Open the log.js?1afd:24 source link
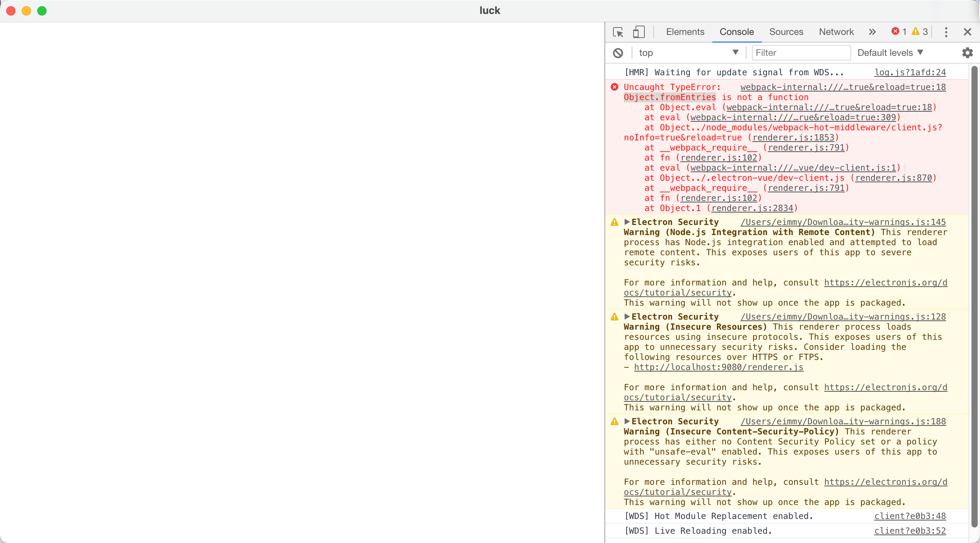The height and width of the screenshot is (543, 980). coord(910,72)
